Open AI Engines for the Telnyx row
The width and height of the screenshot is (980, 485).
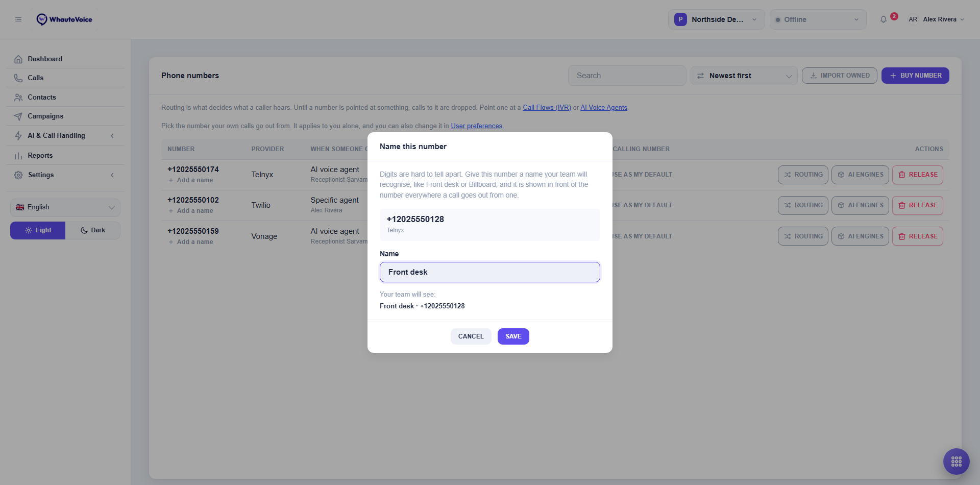pos(860,175)
